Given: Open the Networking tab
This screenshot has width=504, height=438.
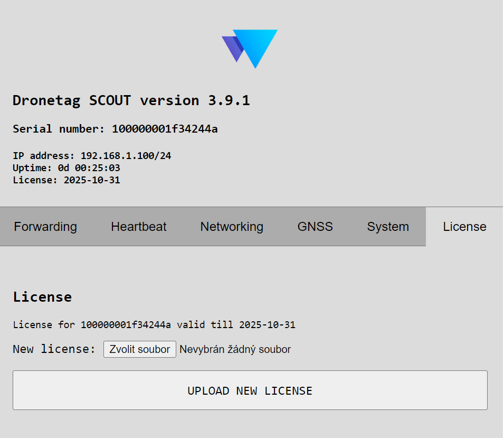Looking at the screenshot, I should (232, 227).
